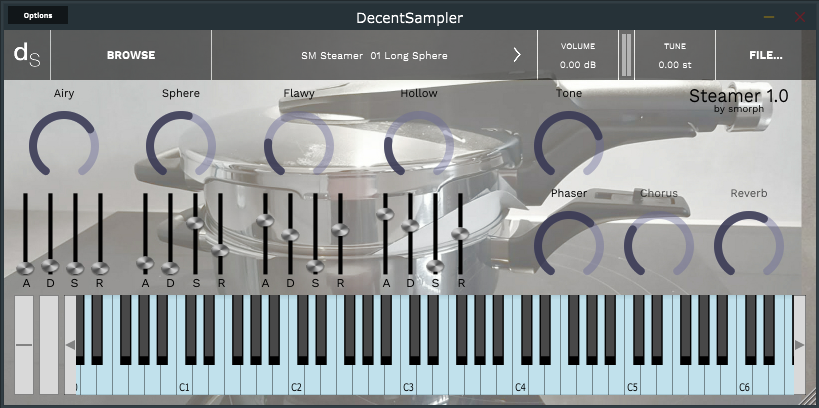Click the BROWSE button
This screenshot has width=819, height=408.
pos(131,55)
